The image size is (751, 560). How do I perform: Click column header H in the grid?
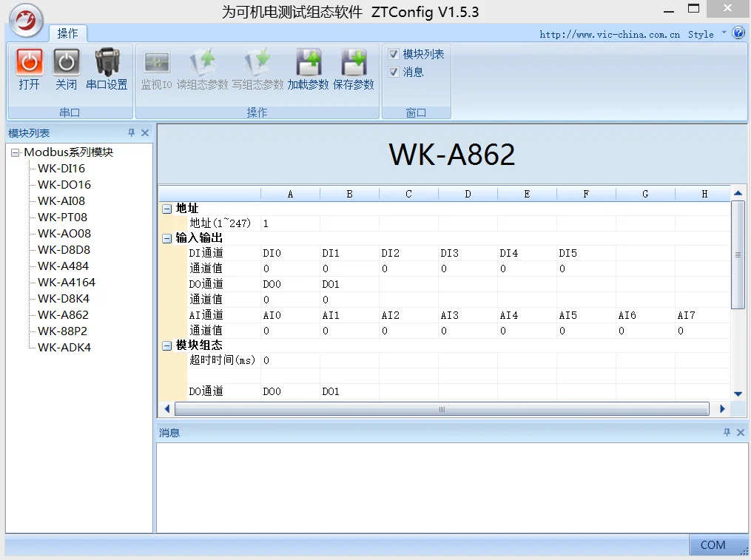(703, 194)
